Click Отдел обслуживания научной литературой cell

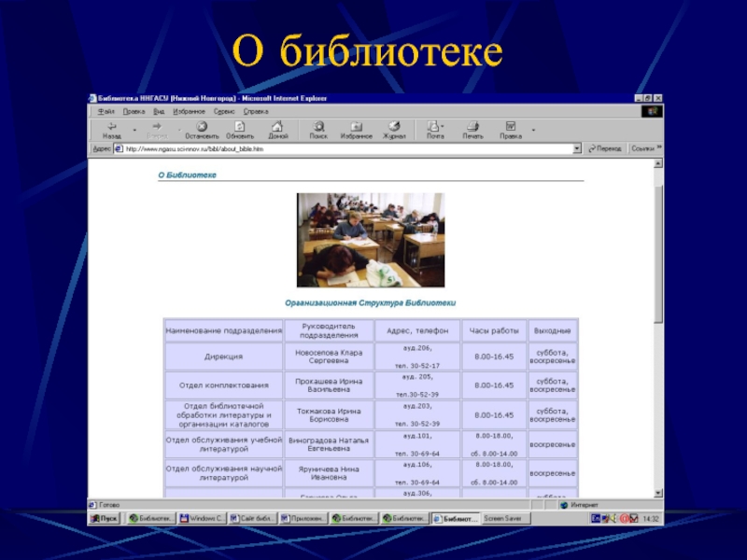[223, 473]
